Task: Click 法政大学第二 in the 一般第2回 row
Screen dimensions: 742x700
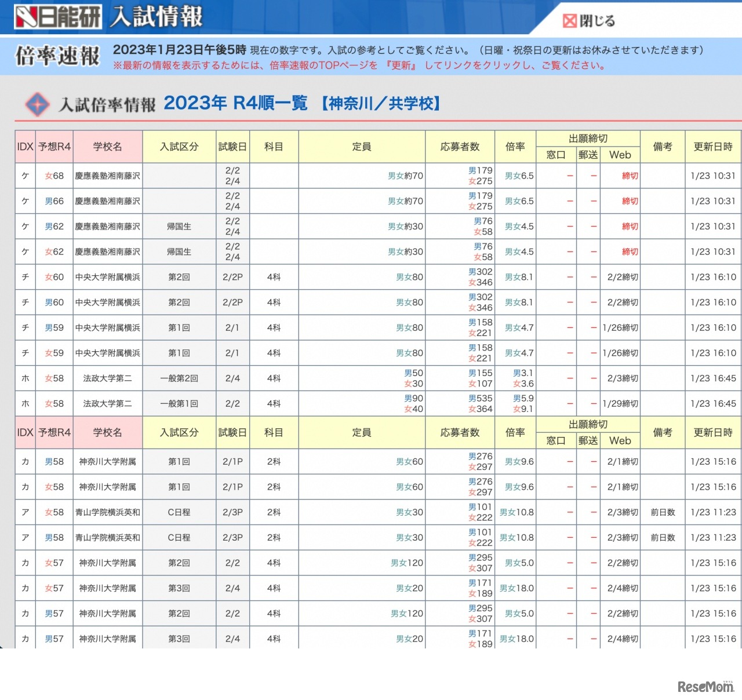Action: (107, 378)
